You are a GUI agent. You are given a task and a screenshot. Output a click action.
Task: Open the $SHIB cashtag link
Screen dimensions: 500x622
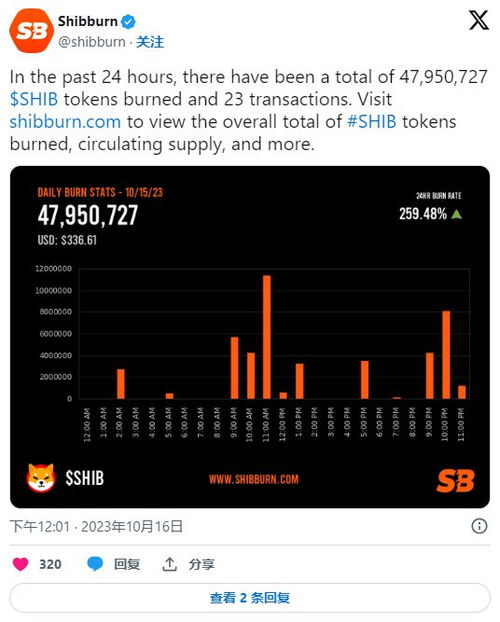34,99
